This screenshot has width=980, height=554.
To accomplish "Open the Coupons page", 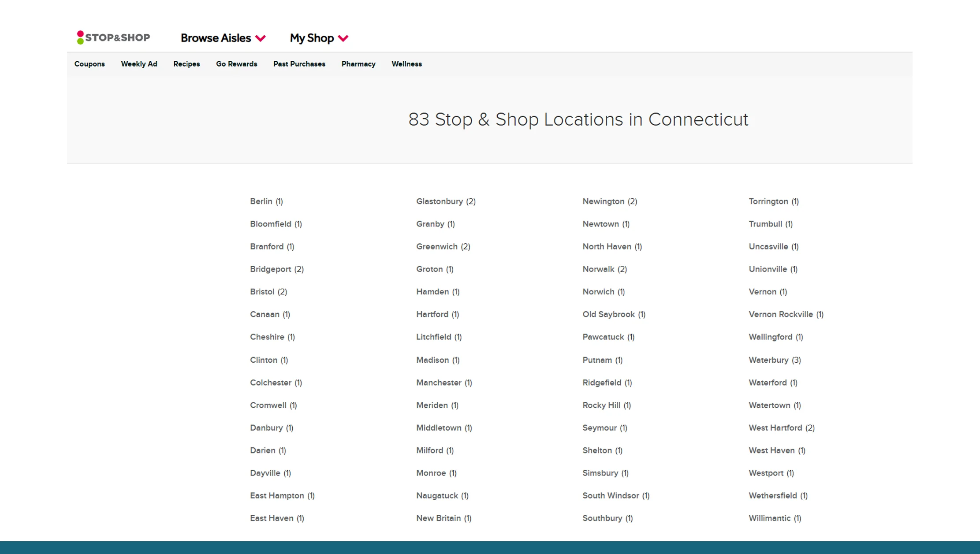I will tap(89, 64).
